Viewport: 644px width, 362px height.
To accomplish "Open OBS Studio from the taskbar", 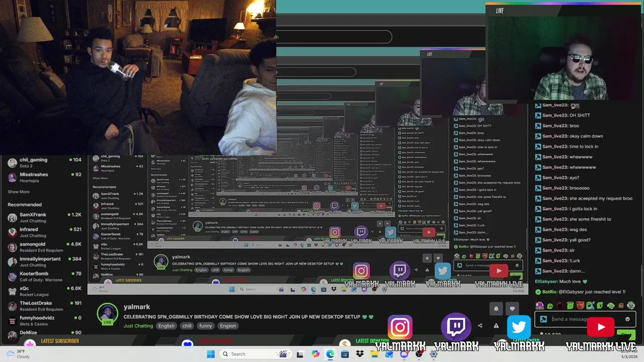I will click(419, 354).
